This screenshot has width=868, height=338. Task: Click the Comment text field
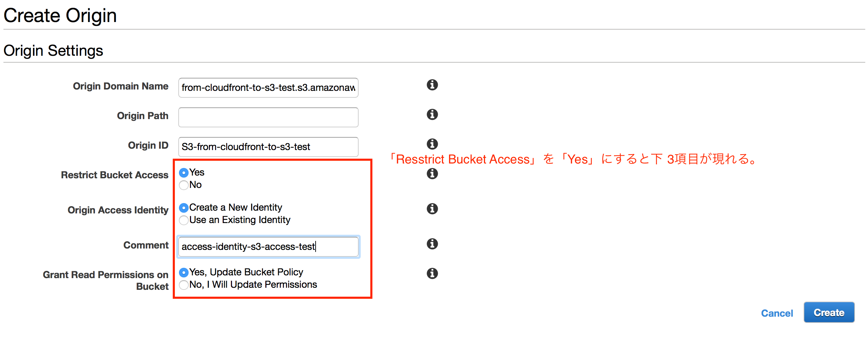[x=268, y=247]
